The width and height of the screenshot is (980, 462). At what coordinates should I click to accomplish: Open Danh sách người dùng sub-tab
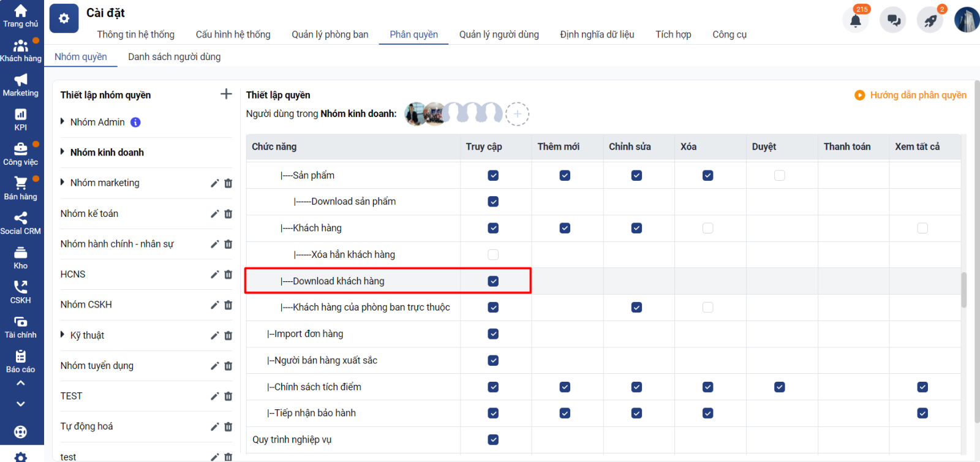click(174, 57)
